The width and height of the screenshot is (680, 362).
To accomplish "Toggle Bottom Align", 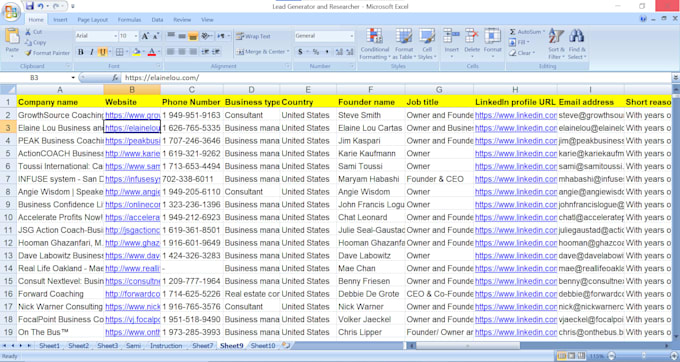I will (193, 36).
